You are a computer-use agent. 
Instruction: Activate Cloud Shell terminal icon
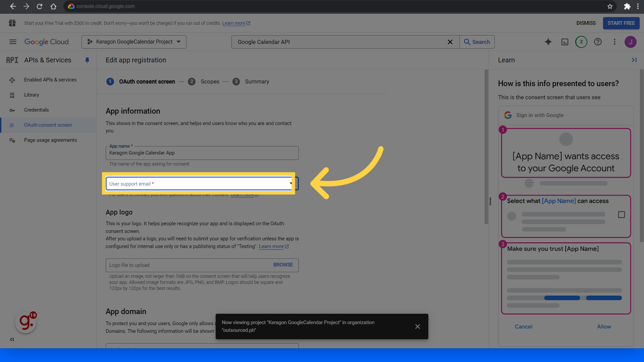[565, 42]
